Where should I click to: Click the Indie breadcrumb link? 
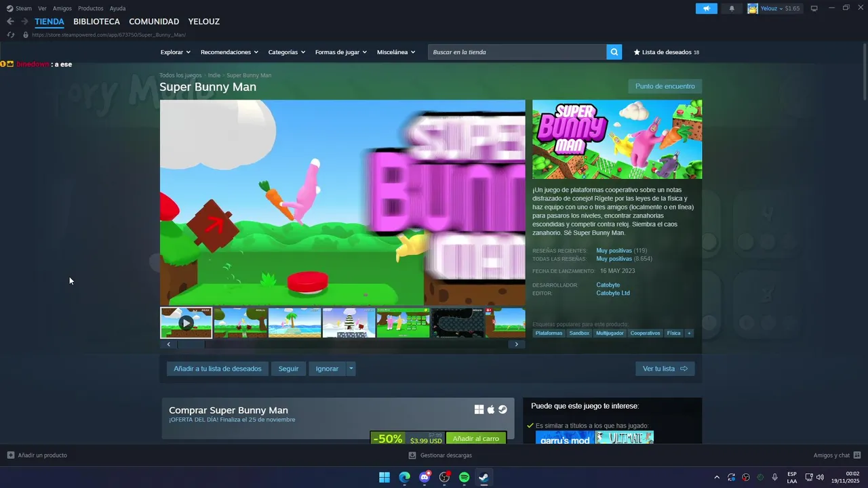214,75
